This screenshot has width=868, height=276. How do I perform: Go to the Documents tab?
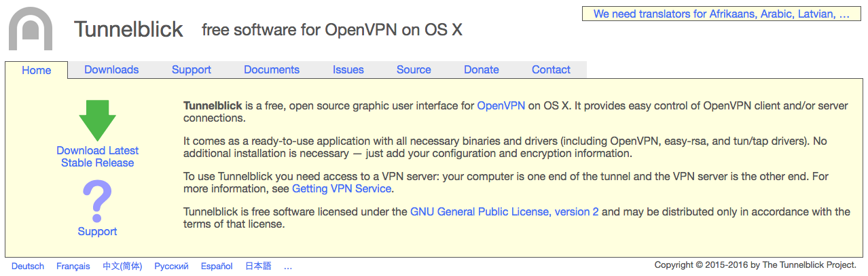[272, 69]
